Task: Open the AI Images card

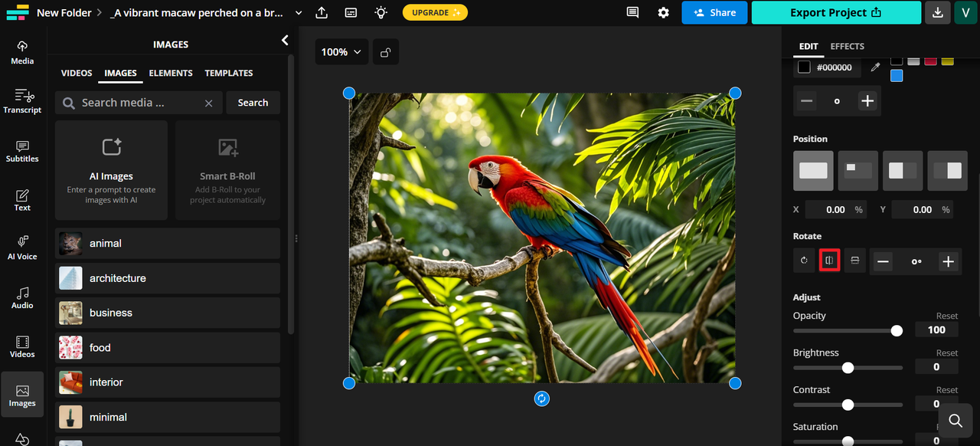Action: point(111,170)
